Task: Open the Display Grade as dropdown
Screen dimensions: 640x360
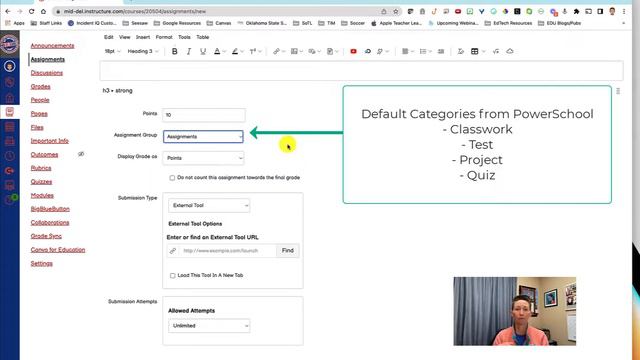Action: 203,158
